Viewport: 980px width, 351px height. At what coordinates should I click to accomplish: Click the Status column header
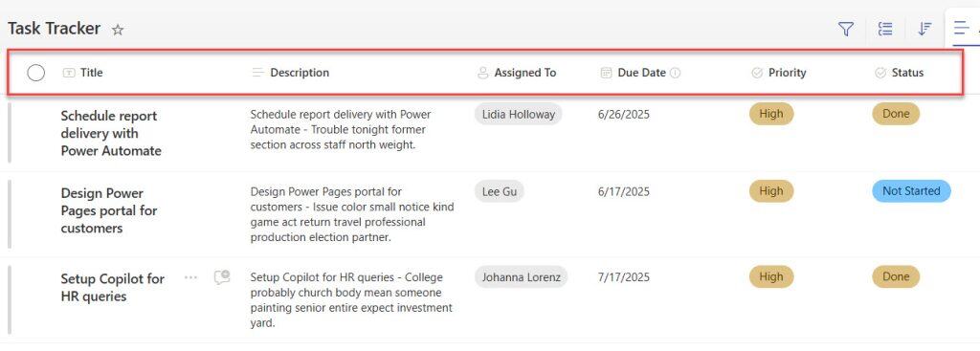(900, 73)
